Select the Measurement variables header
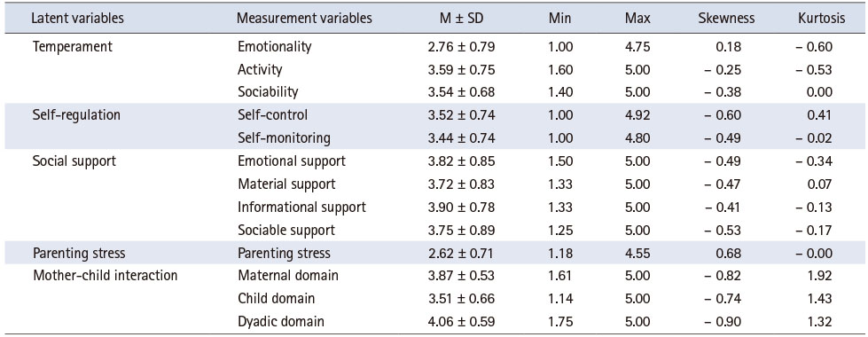This screenshot has width=868, height=337. click(304, 19)
